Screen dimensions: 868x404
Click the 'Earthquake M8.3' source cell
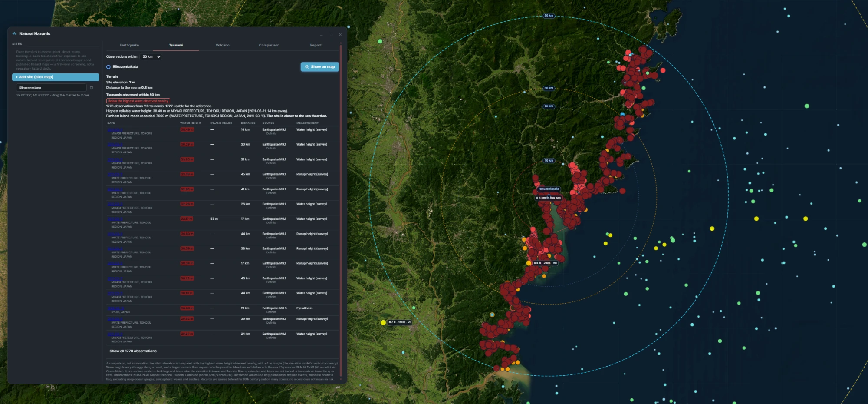(x=274, y=308)
